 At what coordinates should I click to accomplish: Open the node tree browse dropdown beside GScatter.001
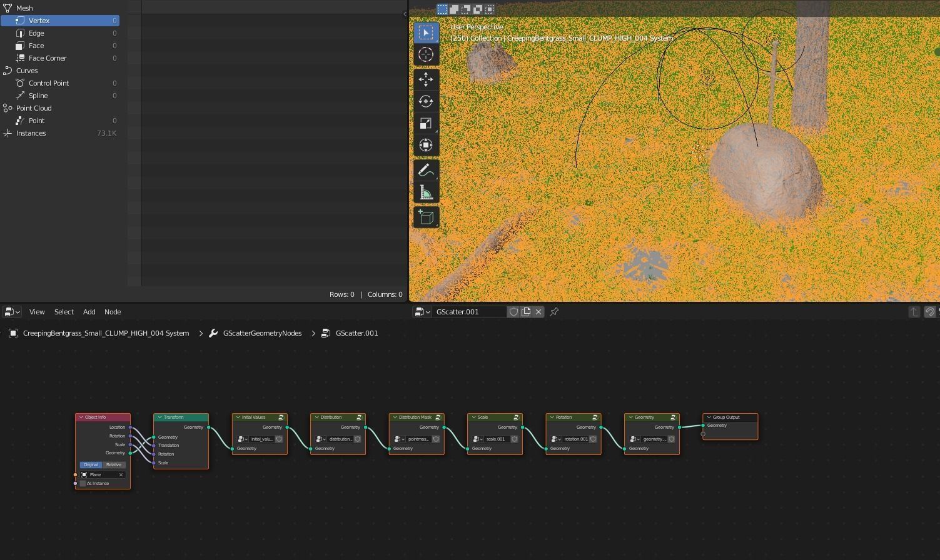tap(423, 312)
